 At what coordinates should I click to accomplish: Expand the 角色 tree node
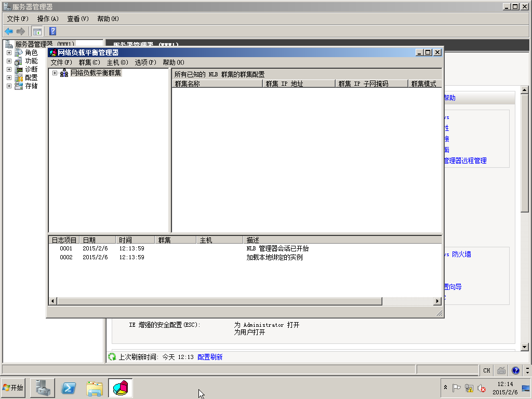(x=9, y=53)
